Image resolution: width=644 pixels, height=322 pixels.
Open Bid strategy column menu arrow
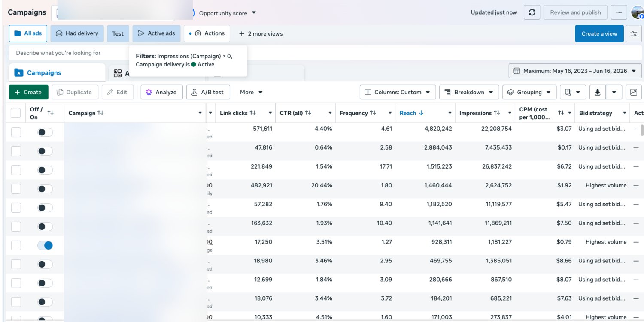625,113
